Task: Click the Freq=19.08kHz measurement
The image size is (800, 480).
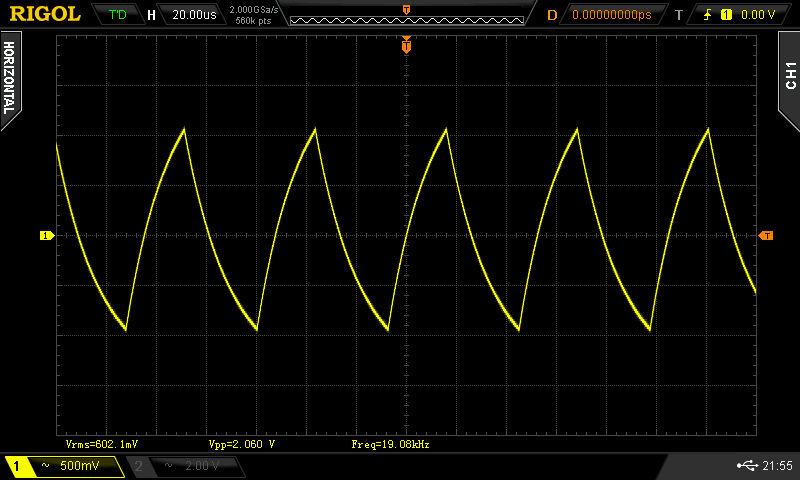Action: (x=390, y=444)
